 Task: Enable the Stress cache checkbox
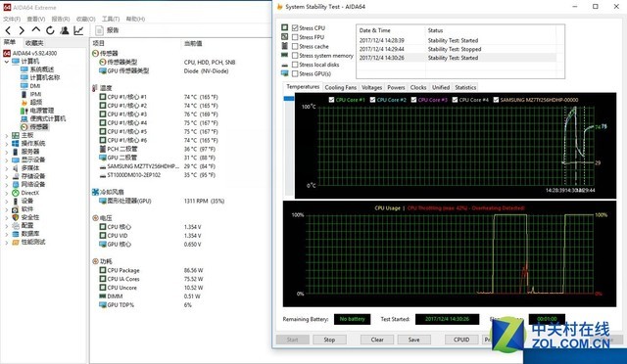click(x=295, y=46)
